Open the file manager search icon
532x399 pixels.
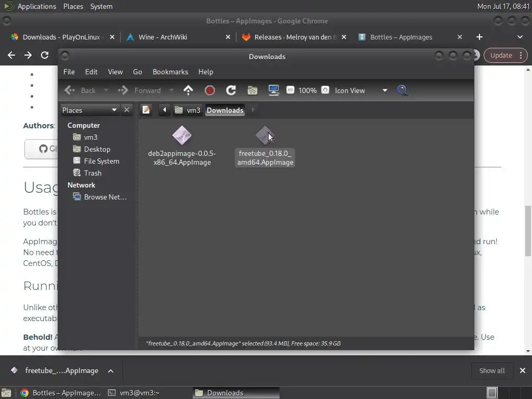coord(403,90)
